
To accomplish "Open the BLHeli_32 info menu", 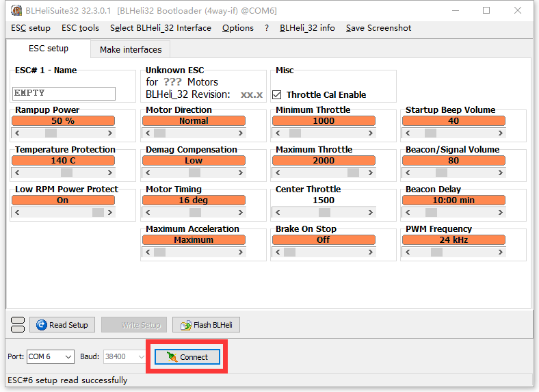I will pos(307,28).
